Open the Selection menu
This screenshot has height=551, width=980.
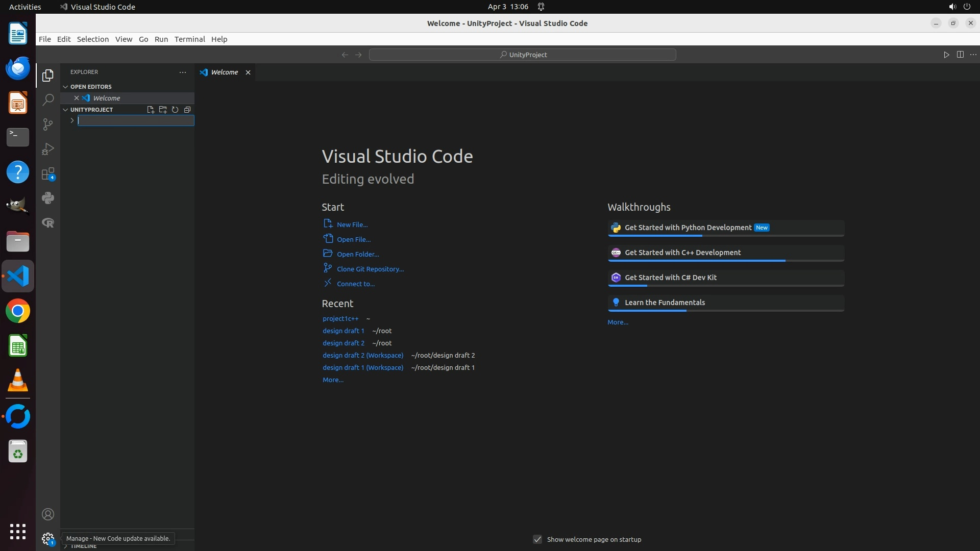pos(92,39)
